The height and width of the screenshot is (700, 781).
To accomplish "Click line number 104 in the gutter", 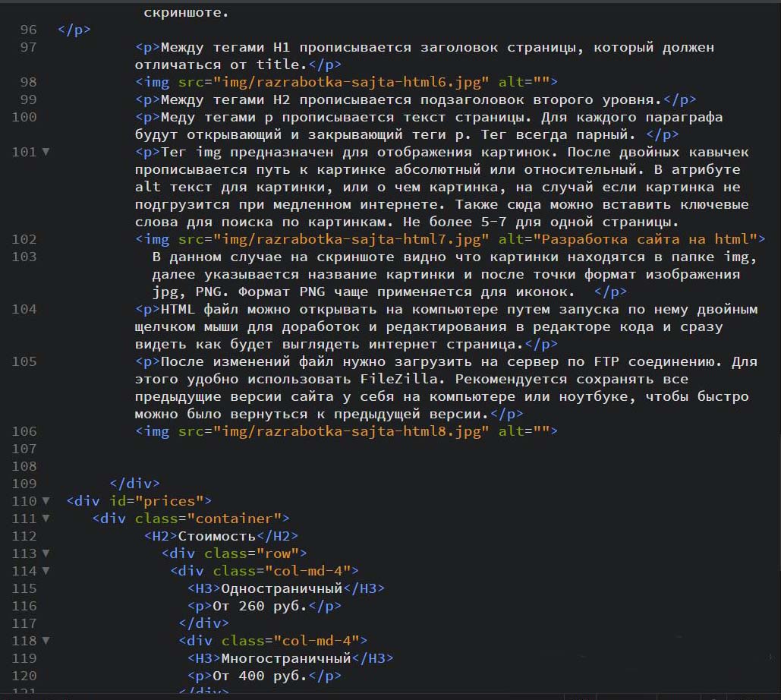I will tap(24, 309).
